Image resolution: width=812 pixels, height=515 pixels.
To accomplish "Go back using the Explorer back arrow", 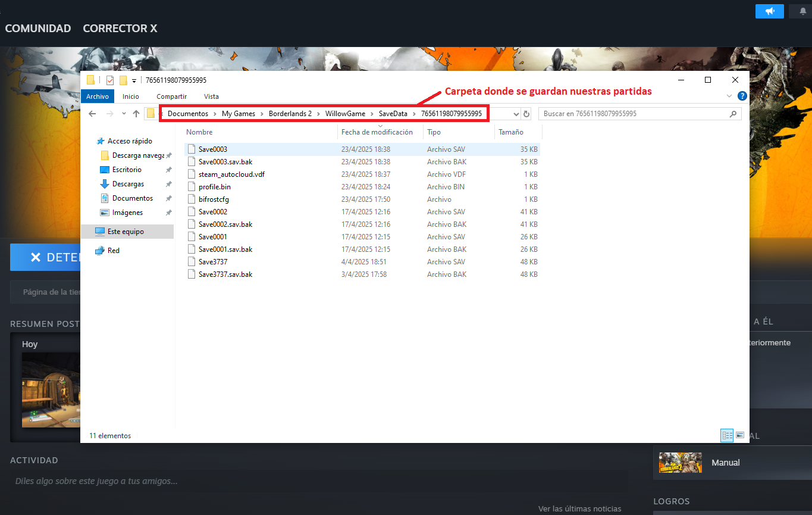I will 92,114.
